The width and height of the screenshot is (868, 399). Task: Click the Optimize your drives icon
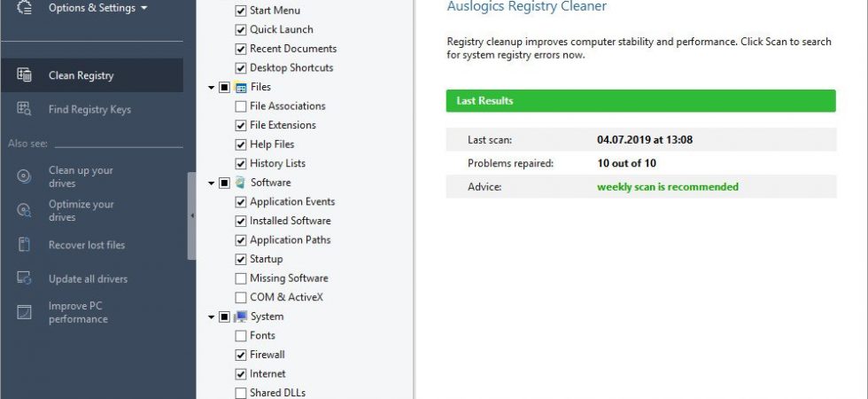[25, 211]
